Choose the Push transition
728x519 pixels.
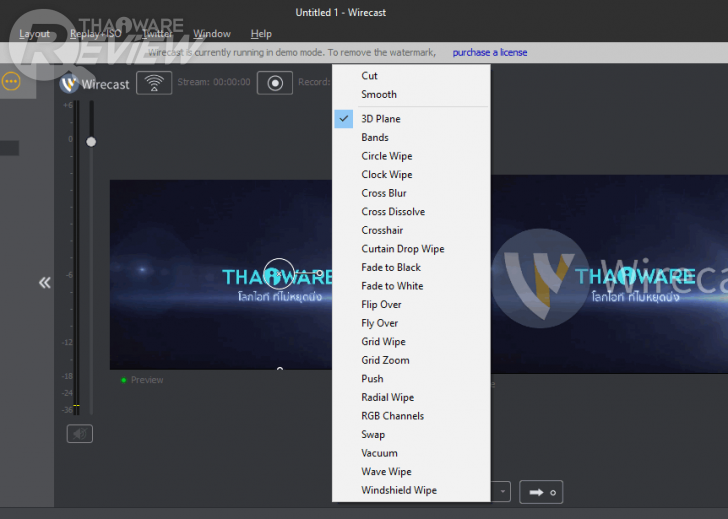point(411,379)
